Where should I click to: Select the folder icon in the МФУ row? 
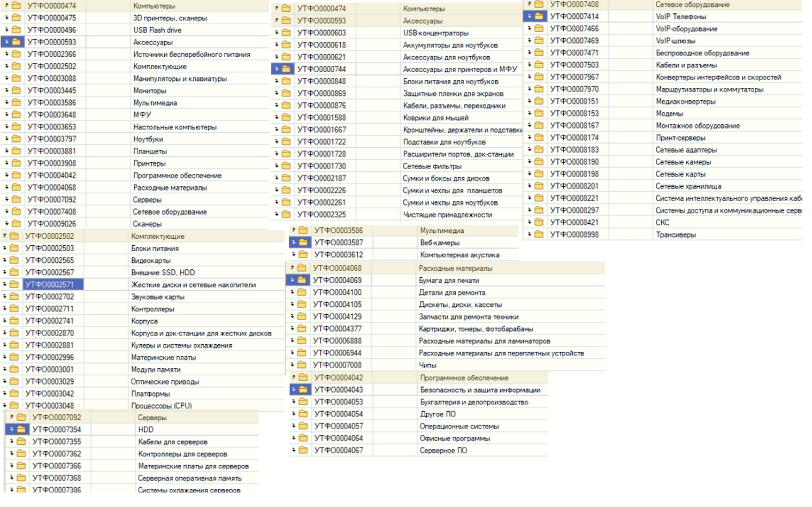coord(16,115)
